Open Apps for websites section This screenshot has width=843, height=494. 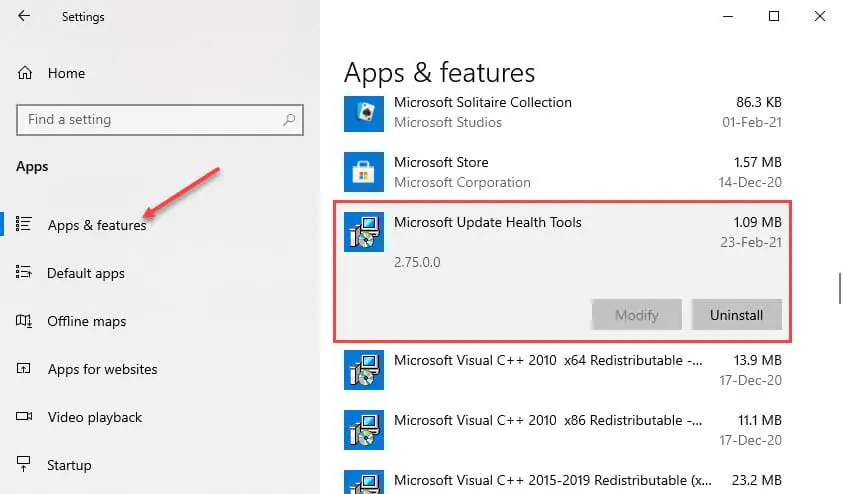(x=103, y=369)
